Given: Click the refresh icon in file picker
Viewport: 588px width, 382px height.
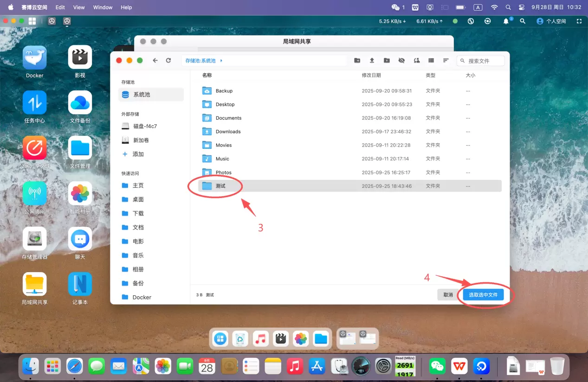Looking at the screenshot, I should (x=168, y=61).
